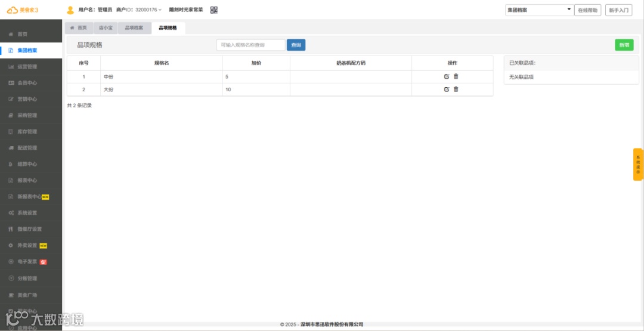Switch to the 首页 tab
The height and width of the screenshot is (331, 644).
pyautogui.click(x=79, y=28)
